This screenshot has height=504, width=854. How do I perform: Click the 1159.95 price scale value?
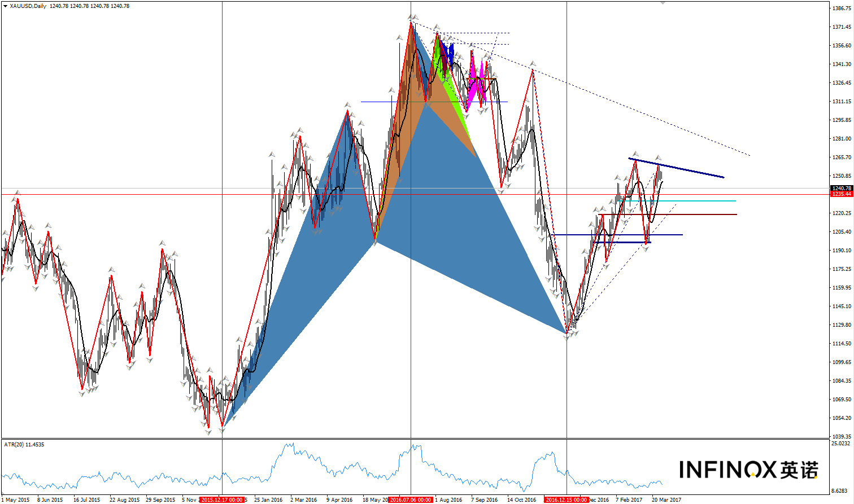(842, 288)
